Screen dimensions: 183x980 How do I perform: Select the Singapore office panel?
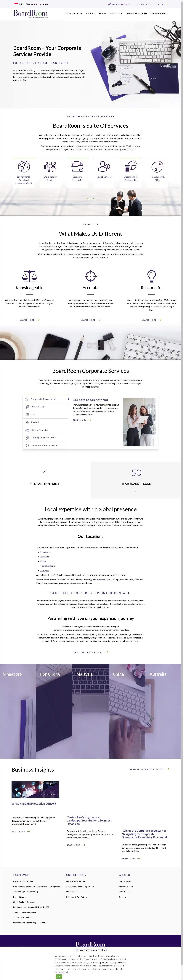[x=18, y=711]
